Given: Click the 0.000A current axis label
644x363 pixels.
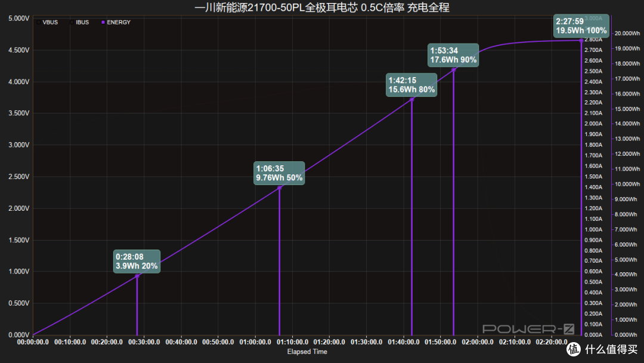Looking at the screenshot, I should 593,335.
